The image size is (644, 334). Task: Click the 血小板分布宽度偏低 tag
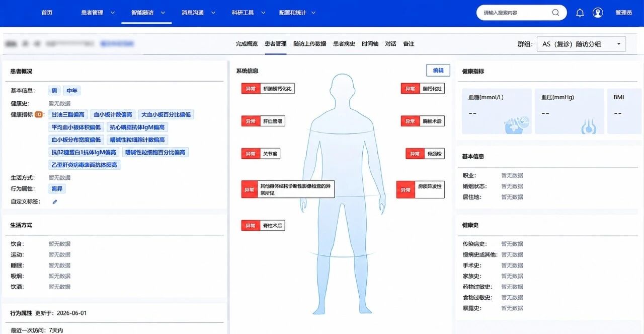76,140
